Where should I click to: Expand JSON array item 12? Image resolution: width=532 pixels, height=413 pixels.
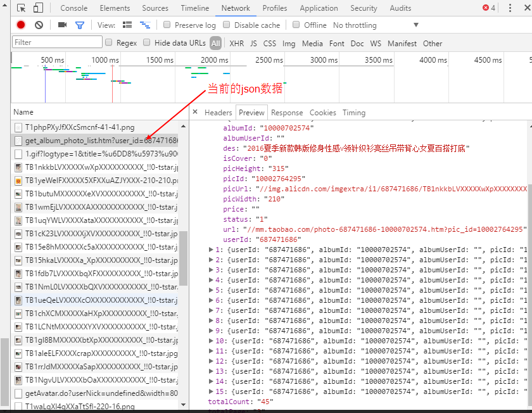(211, 361)
